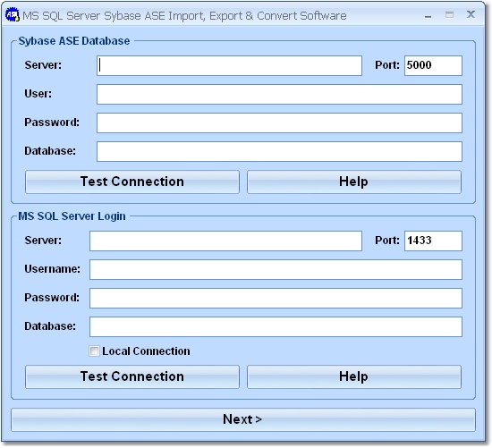
Task: Click the MS SQL Server Login Server field
Action: [225, 241]
